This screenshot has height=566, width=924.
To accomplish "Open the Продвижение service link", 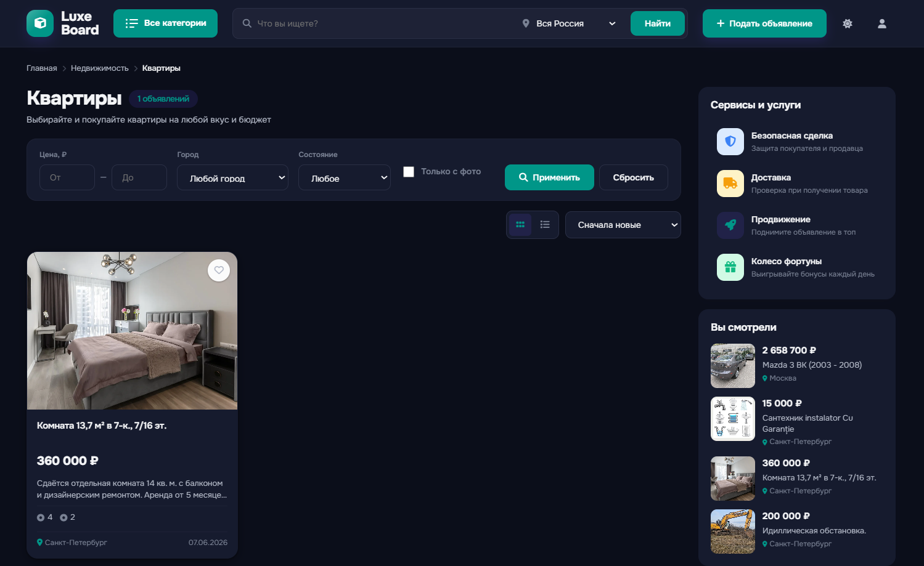I will tap(797, 225).
